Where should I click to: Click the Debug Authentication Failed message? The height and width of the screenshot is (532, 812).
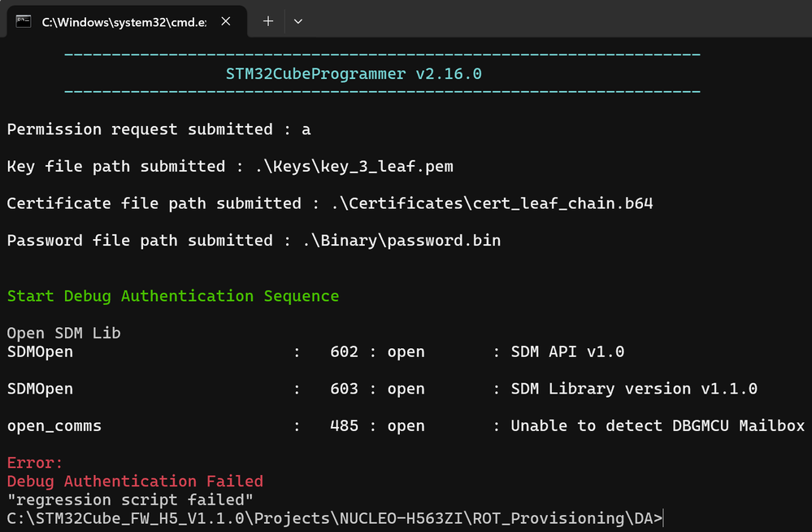135,482
